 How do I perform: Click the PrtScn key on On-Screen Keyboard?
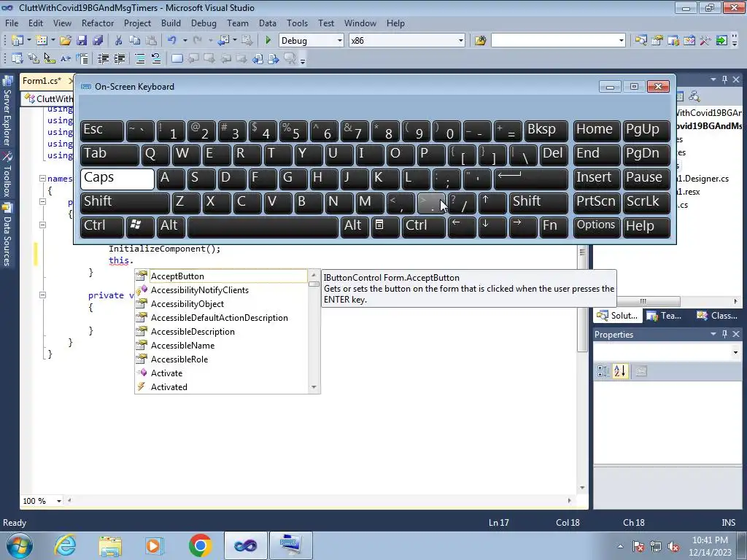click(597, 203)
